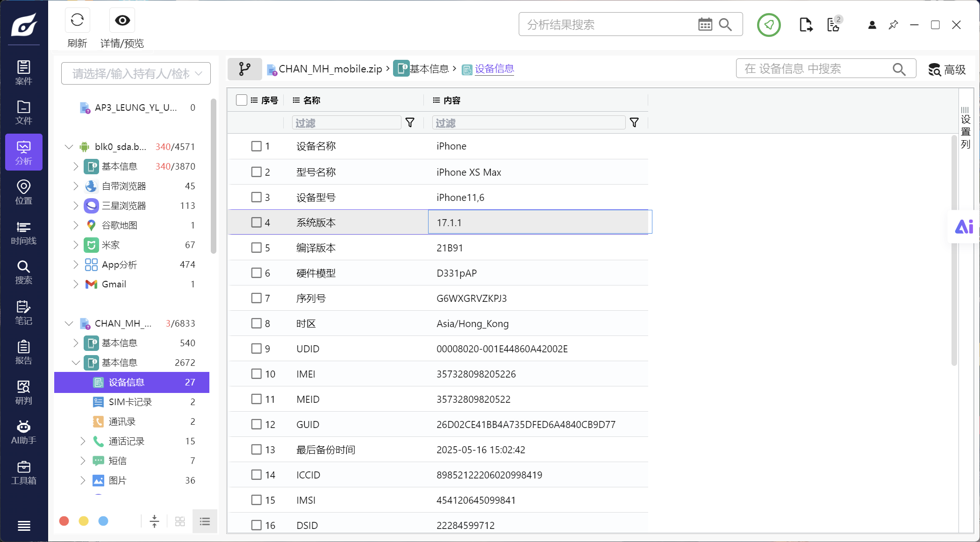
Task: Expand the 三星浏览器 tree node
Action: [76, 206]
